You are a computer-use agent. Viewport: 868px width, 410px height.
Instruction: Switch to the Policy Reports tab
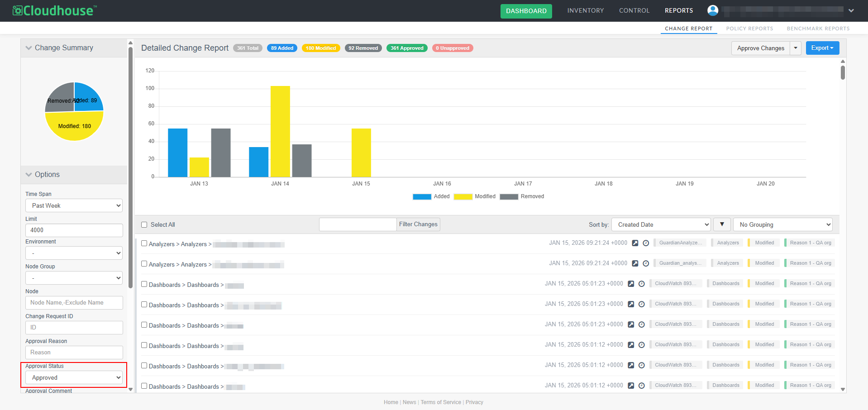pyautogui.click(x=749, y=29)
